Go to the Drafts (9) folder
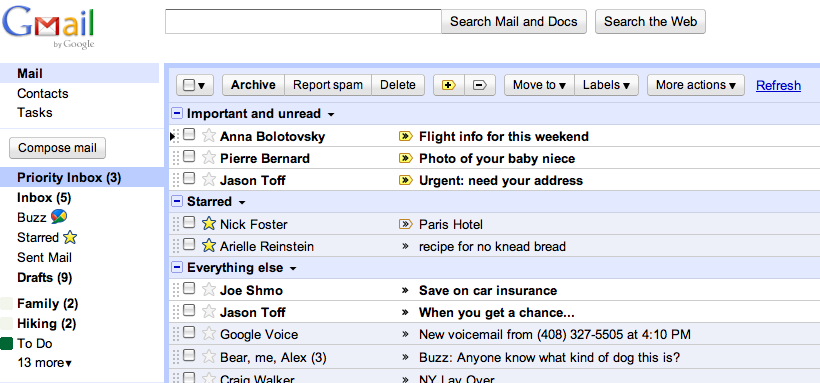This screenshot has height=383, width=820. click(x=44, y=277)
